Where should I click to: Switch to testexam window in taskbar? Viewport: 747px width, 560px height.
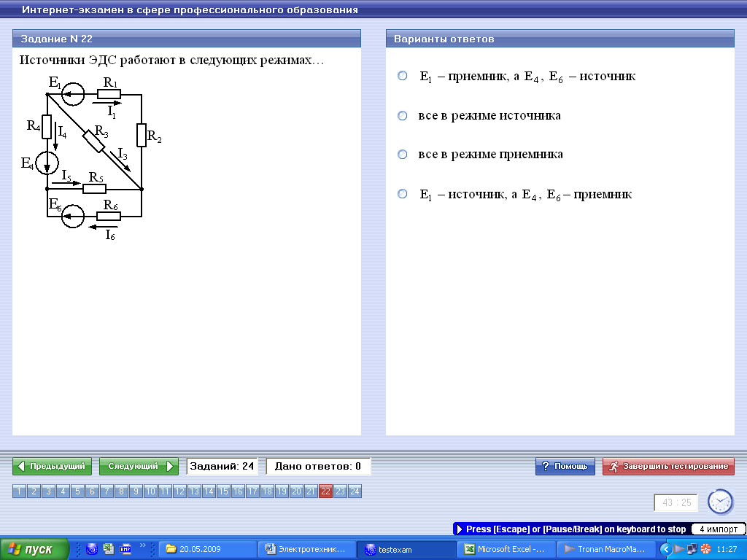(x=406, y=550)
